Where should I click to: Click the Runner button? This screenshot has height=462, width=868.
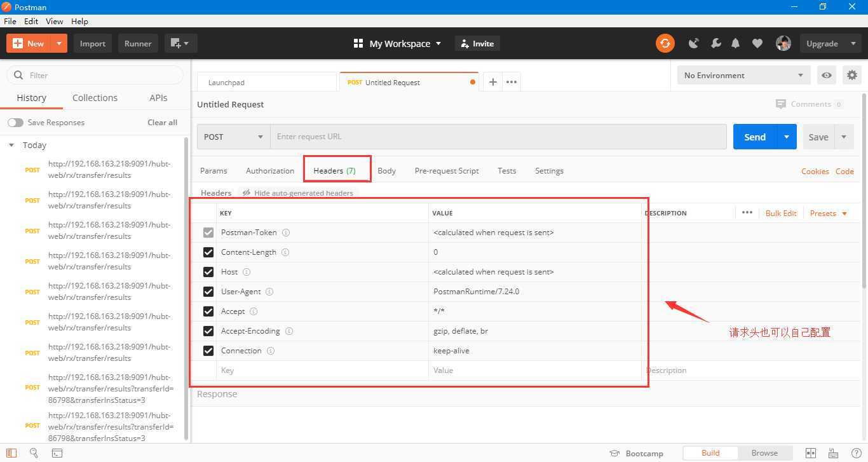click(x=138, y=43)
